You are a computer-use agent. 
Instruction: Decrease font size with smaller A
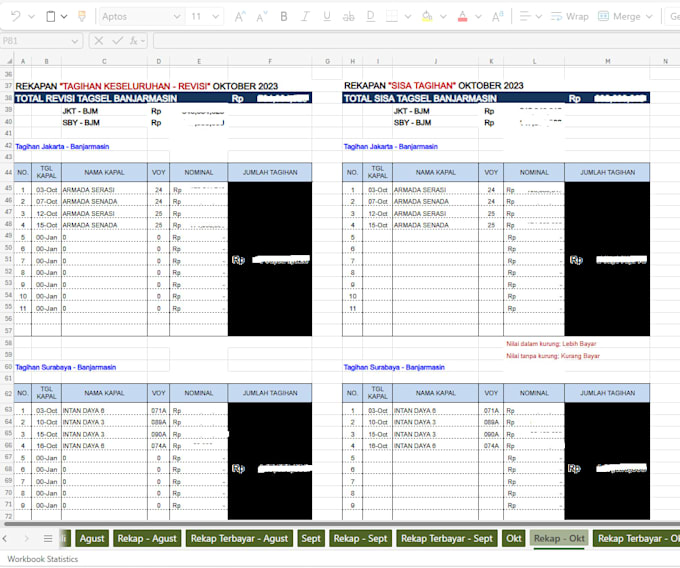(262, 17)
